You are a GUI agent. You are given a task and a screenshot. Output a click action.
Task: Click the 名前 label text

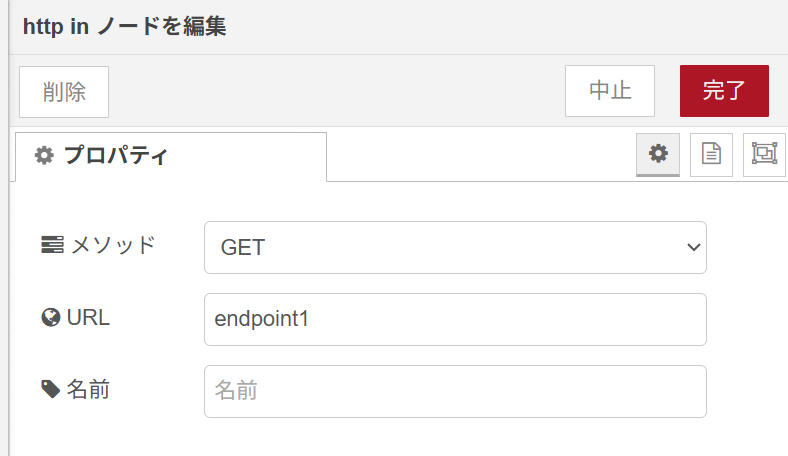(x=88, y=390)
